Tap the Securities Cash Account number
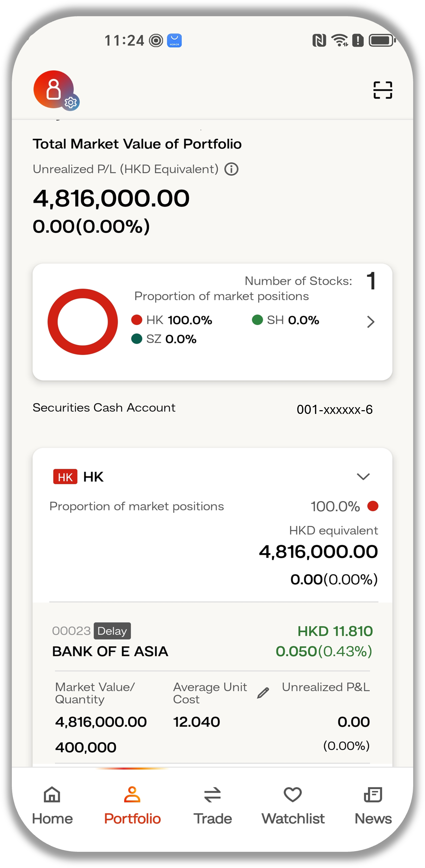The height and width of the screenshot is (868, 425). pos(334,409)
